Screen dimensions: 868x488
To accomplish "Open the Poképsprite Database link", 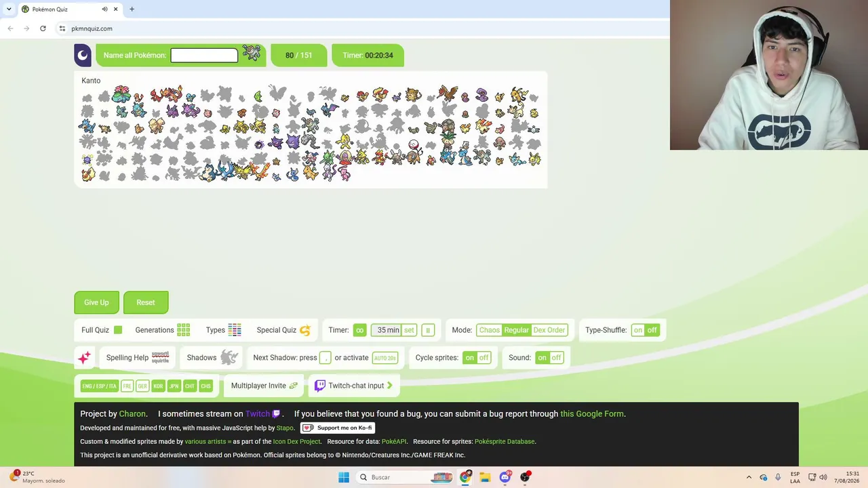I will [505, 441].
